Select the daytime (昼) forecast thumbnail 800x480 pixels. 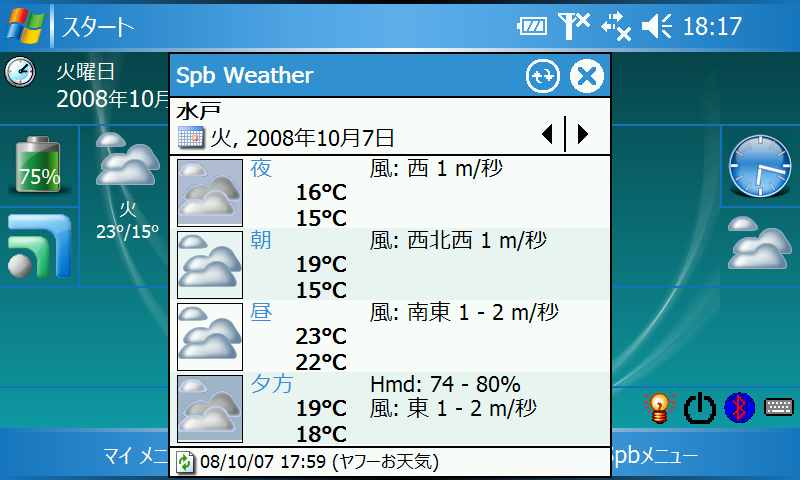coord(210,336)
